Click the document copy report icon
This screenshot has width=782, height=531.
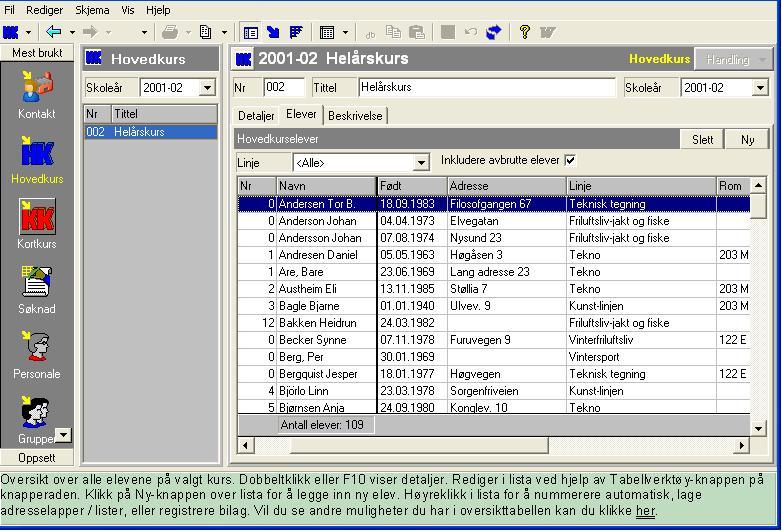point(205,32)
